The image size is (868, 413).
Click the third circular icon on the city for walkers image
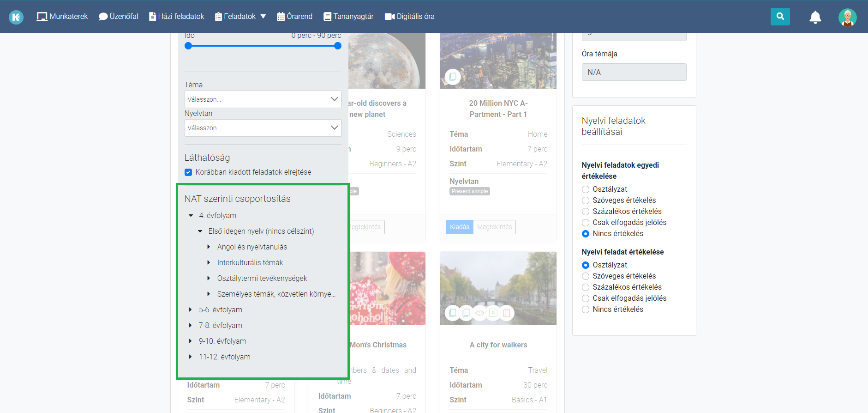point(479,313)
